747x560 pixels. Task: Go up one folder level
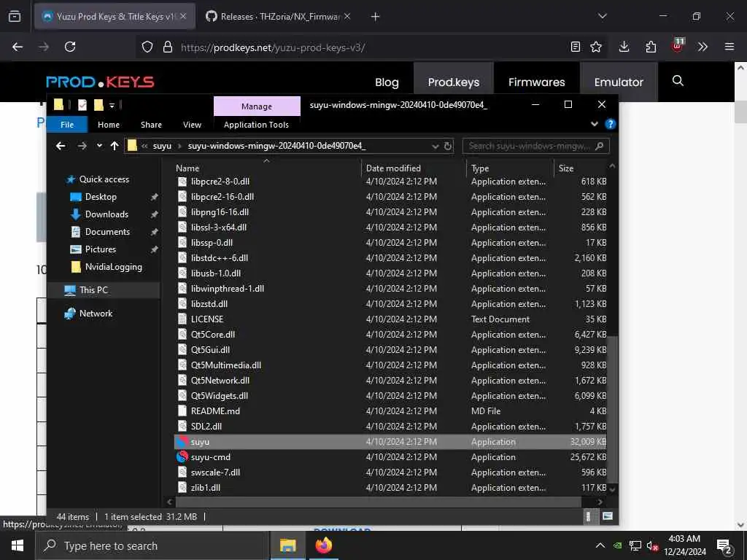point(115,146)
